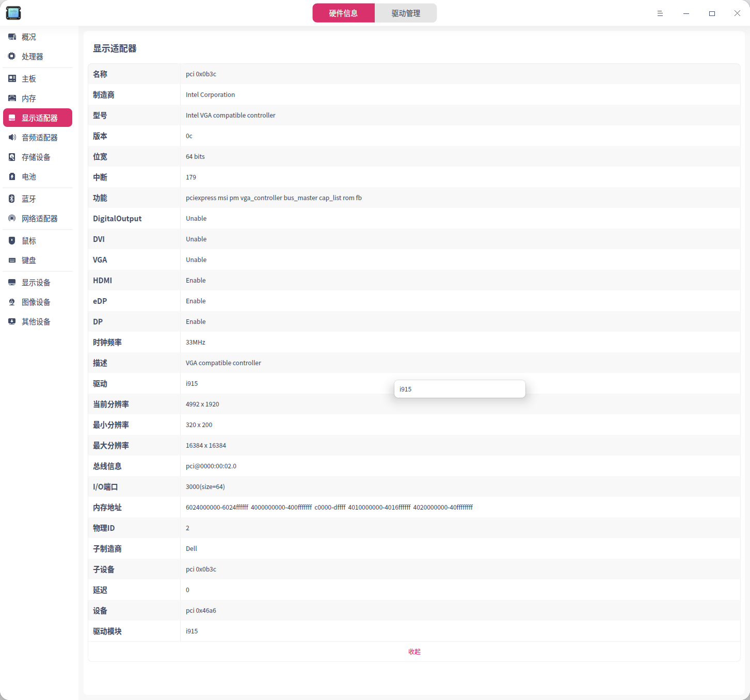
Task: Select the Intel Corporation value
Action: point(210,94)
